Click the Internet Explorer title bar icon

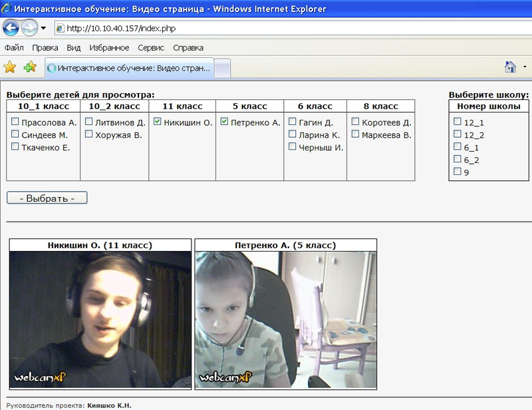coord(6,8)
